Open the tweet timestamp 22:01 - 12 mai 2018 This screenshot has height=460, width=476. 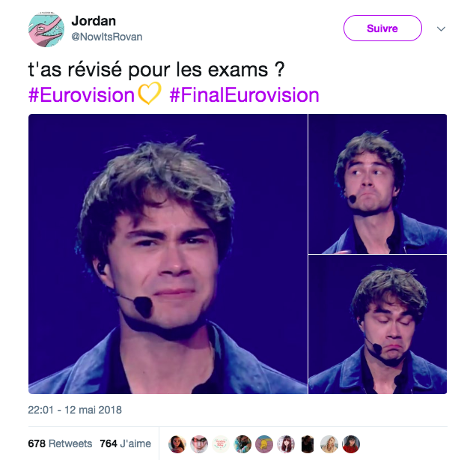coord(75,410)
